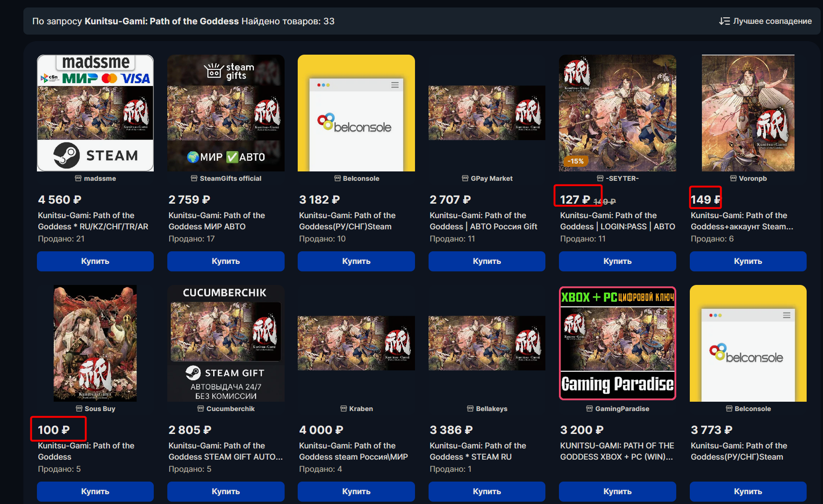This screenshot has height=504, width=823.
Task: Buy the Kraben 4 000 ₽ offer
Action: [356, 491]
